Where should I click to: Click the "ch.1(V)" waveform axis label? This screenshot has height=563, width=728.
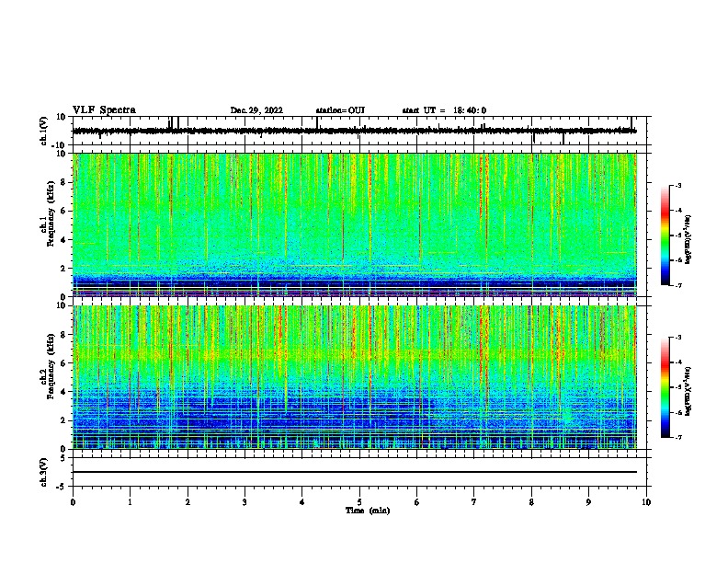44,131
